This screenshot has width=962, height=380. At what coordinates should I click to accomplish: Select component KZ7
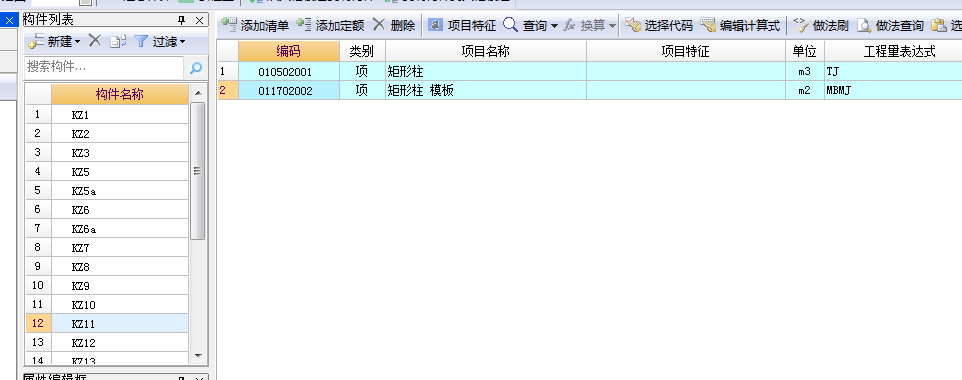pos(120,247)
